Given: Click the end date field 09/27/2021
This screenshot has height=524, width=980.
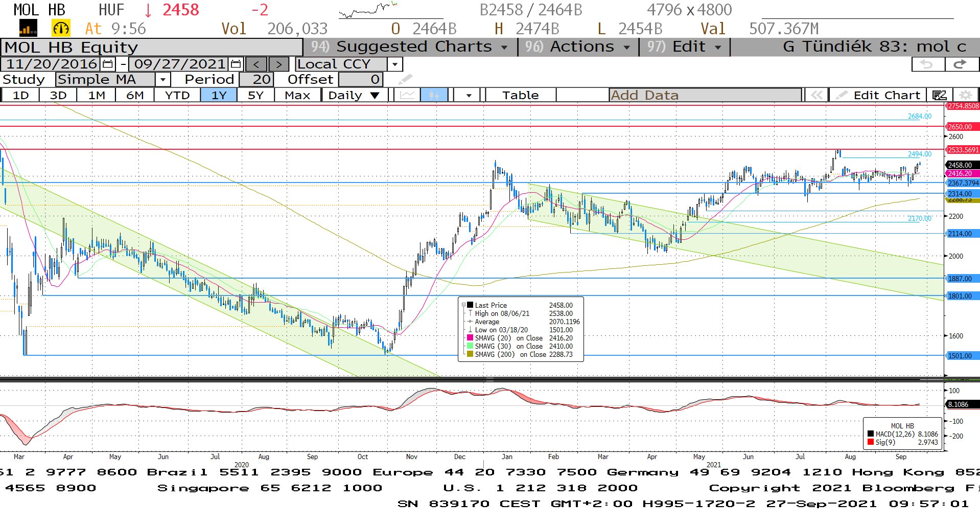Looking at the screenshot, I should pyautogui.click(x=179, y=64).
